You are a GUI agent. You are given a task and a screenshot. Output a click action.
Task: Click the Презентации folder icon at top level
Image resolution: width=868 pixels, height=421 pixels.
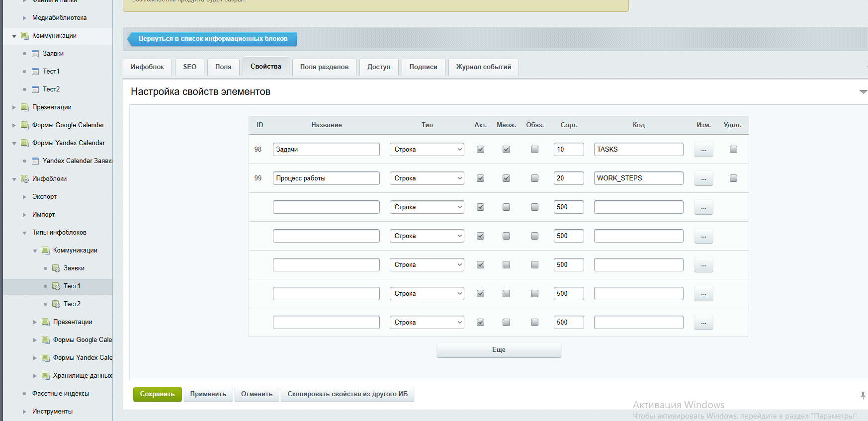pyautogui.click(x=25, y=107)
